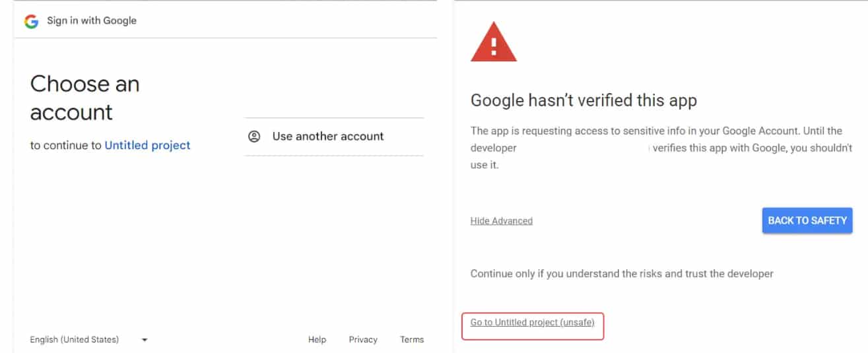Open the English (United States) language dropdown
The width and height of the screenshot is (868, 353).
tap(75, 340)
